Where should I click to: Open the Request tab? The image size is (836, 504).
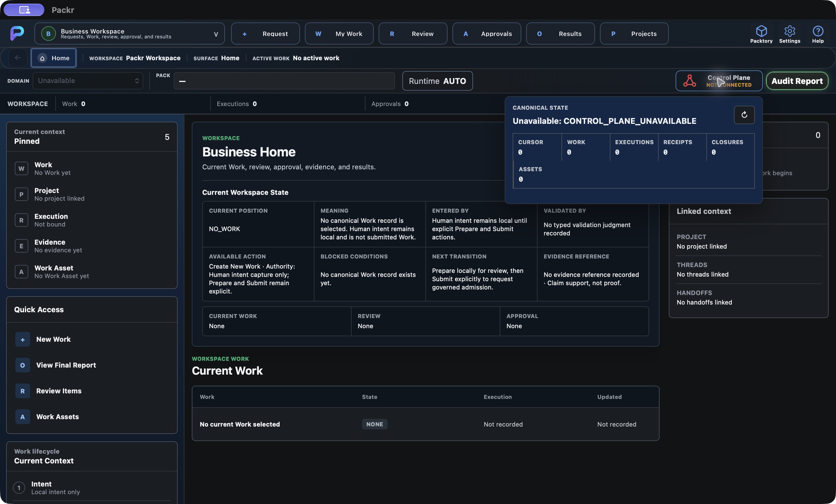pyautogui.click(x=265, y=33)
